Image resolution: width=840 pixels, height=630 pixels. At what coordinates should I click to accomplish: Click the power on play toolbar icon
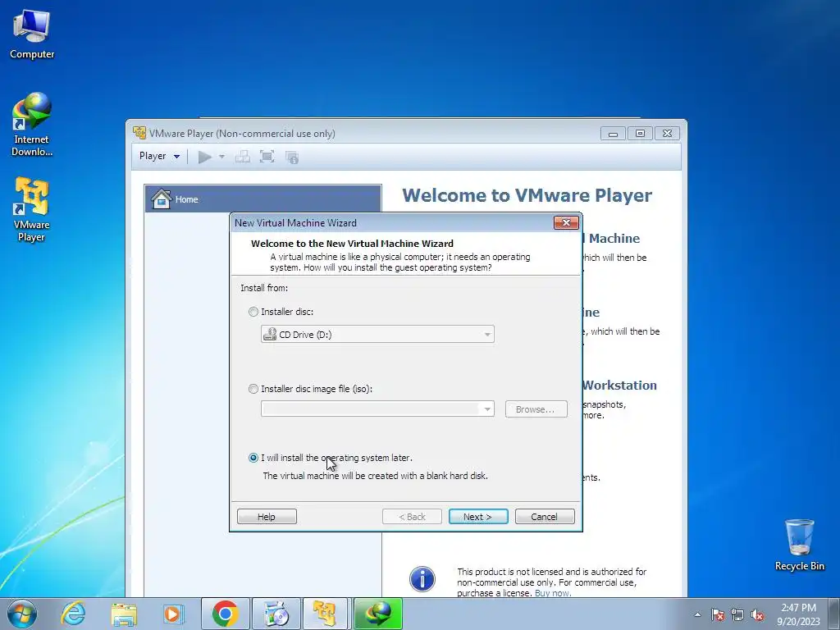coord(204,157)
